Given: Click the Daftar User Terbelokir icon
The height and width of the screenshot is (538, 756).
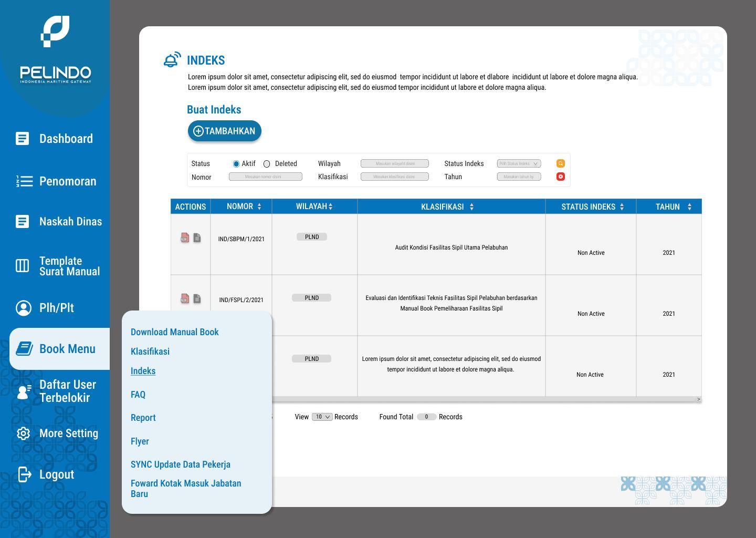Looking at the screenshot, I should coord(24,391).
